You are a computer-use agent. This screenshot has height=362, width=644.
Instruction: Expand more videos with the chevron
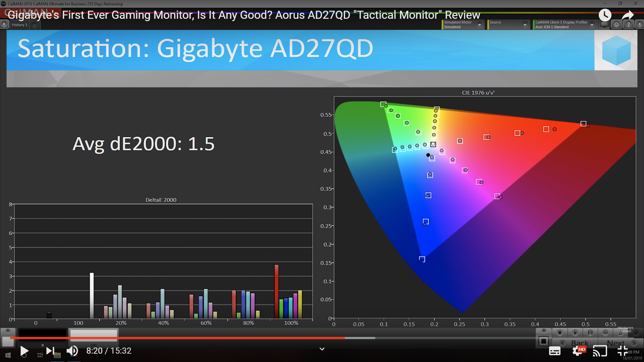pos(322,349)
